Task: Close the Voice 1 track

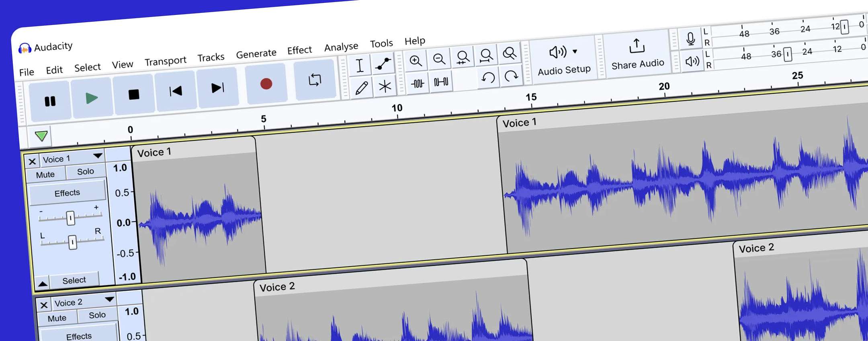Action: point(32,162)
